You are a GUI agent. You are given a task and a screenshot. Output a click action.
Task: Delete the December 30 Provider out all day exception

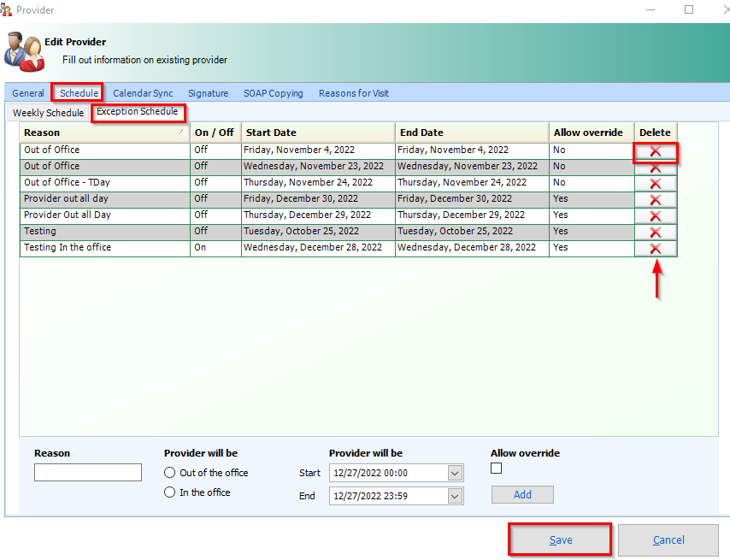point(656,200)
